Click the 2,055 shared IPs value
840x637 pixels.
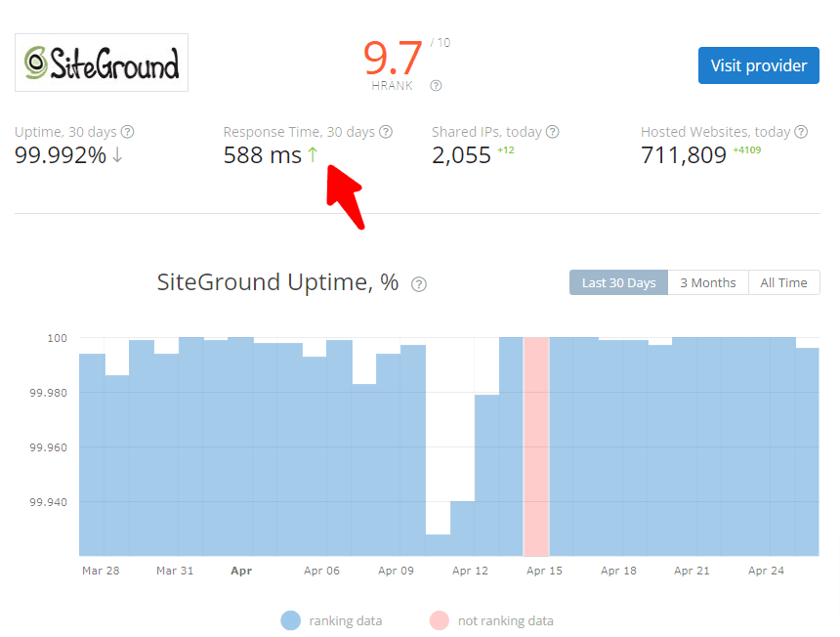(461, 155)
